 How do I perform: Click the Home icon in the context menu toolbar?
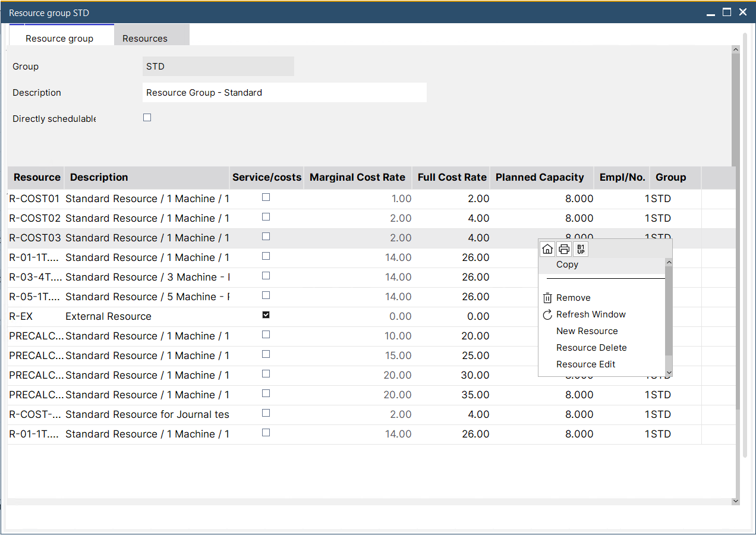(547, 248)
